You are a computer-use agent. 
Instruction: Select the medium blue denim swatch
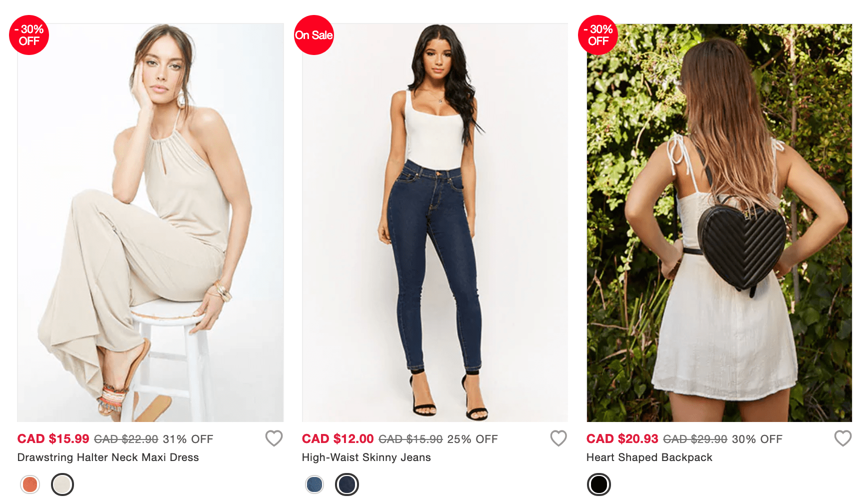tap(314, 484)
